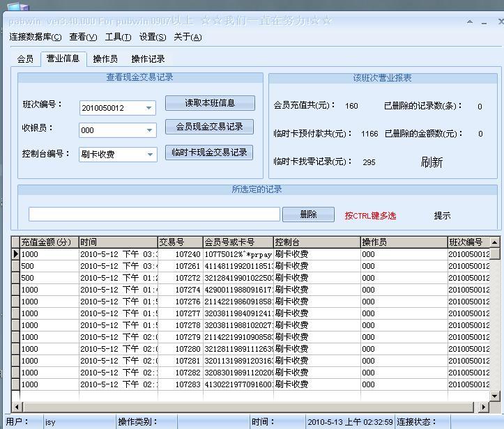Click the 刷新 refresh label

pos(432,162)
